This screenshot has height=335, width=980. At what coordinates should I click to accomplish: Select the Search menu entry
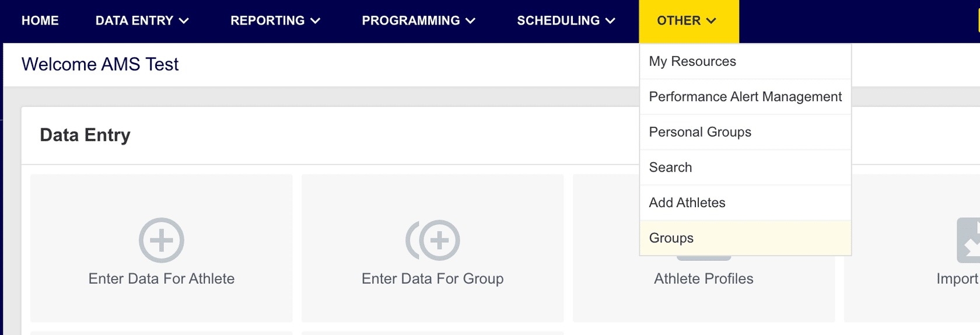click(745, 167)
